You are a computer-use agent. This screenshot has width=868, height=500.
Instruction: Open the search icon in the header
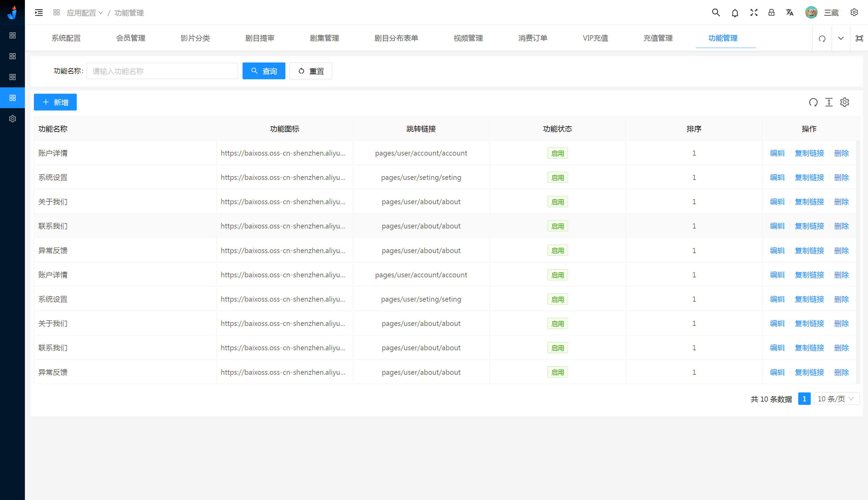pyautogui.click(x=715, y=13)
